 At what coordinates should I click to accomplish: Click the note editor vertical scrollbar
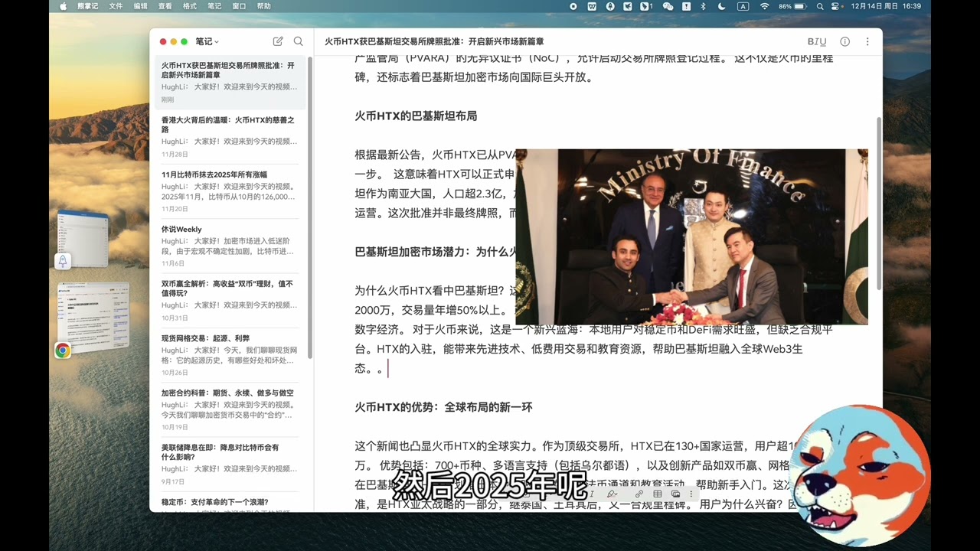coord(879,203)
